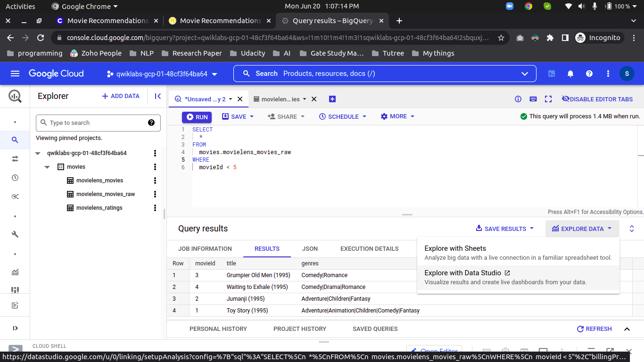The height and width of the screenshot is (362, 644).
Task: Run the query
Action: [x=197, y=117]
